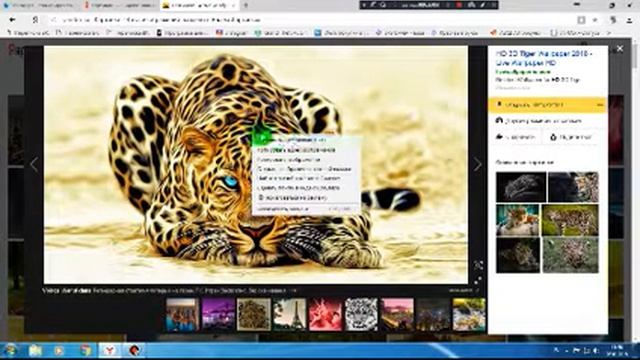The image size is (640, 360).
Task: Open the bottom-left dark leopard similar image
Action: click(518, 256)
